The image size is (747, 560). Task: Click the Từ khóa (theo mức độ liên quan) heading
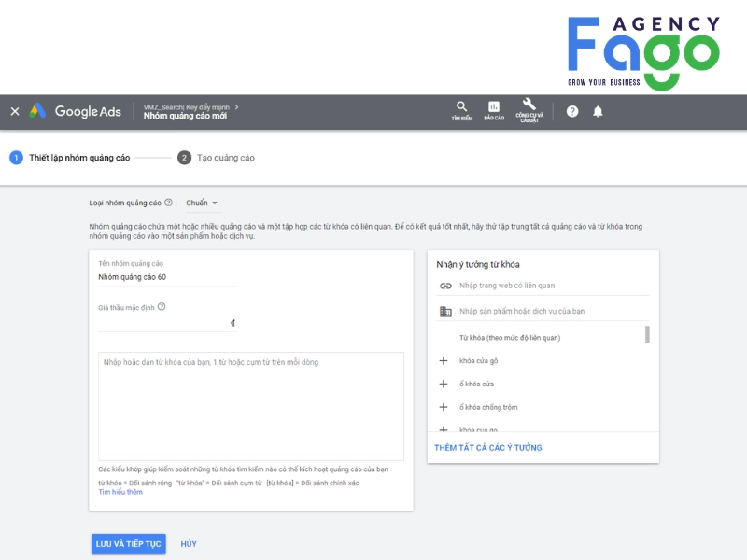click(510, 338)
